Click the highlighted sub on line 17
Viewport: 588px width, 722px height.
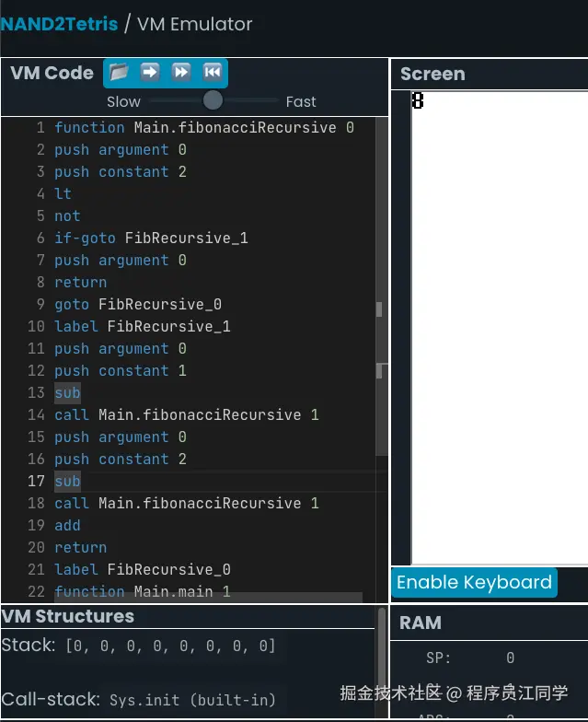click(67, 481)
